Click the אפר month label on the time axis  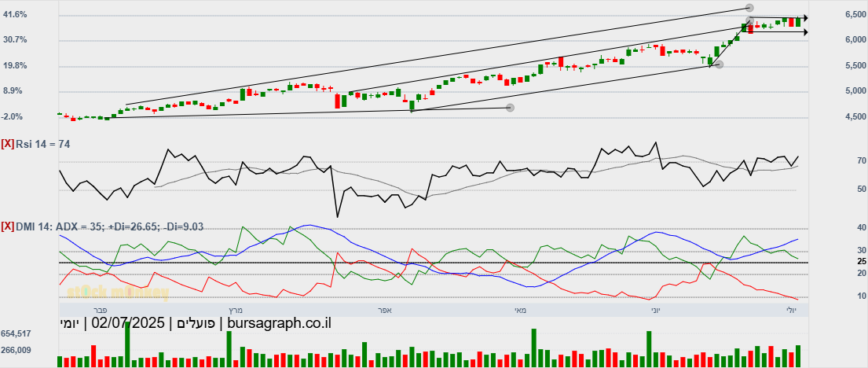[x=385, y=311]
